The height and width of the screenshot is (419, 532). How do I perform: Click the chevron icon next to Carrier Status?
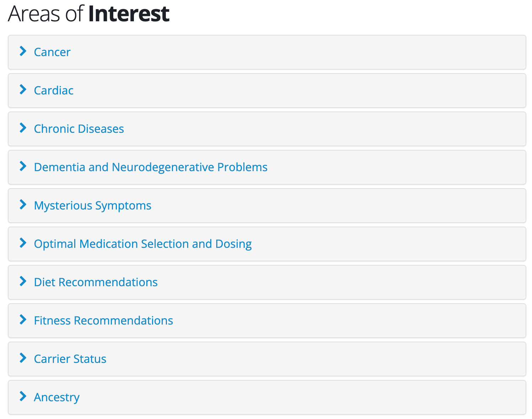pyautogui.click(x=23, y=358)
